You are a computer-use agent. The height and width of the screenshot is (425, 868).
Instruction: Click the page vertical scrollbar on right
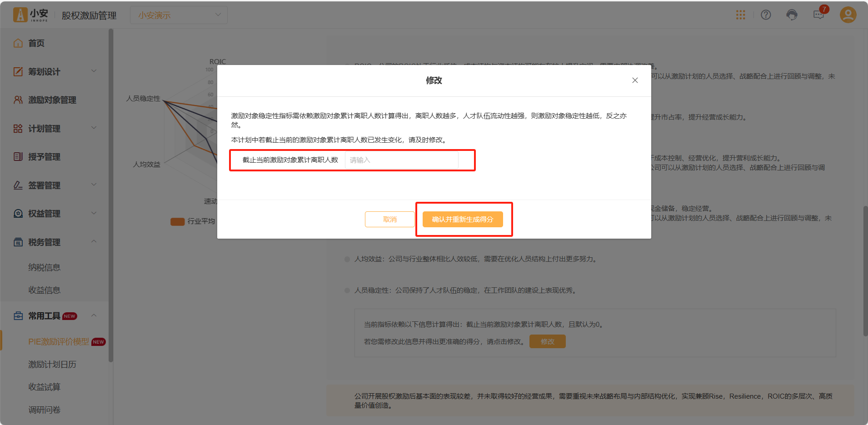point(865,271)
